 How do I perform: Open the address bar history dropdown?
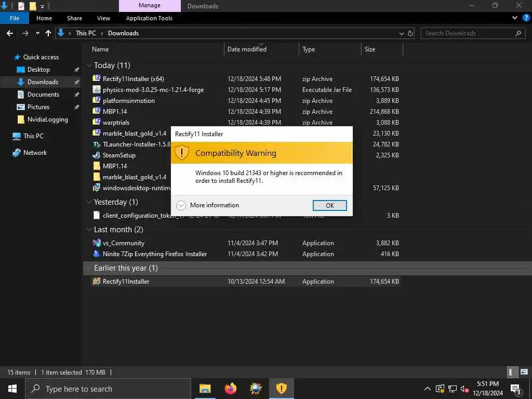pos(402,33)
